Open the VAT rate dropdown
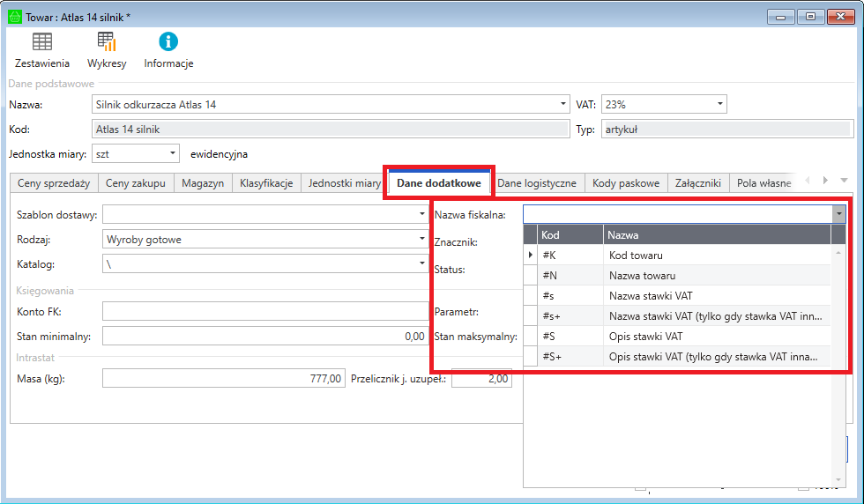The height and width of the screenshot is (504, 864). click(x=720, y=104)
